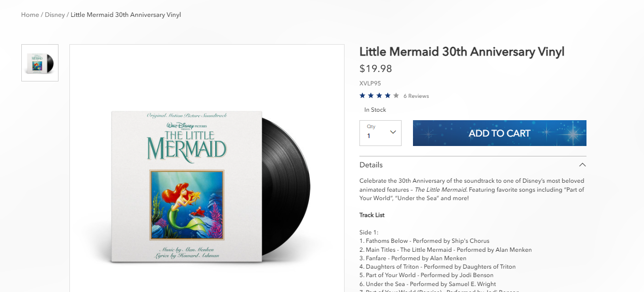Navigate to Disney breadcrumb
The width and height of the screenshot is (644, 292).
click(x=55, y=15)
